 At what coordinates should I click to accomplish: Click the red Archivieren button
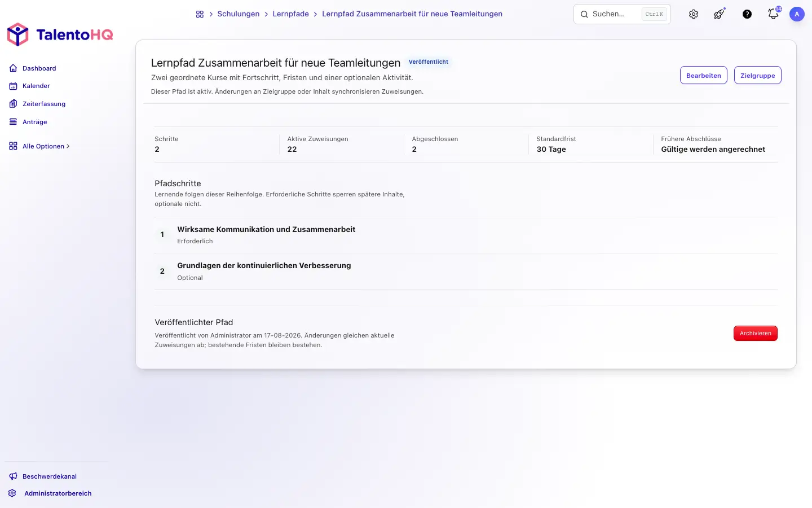pyautogui.click(x=756, y=334)
